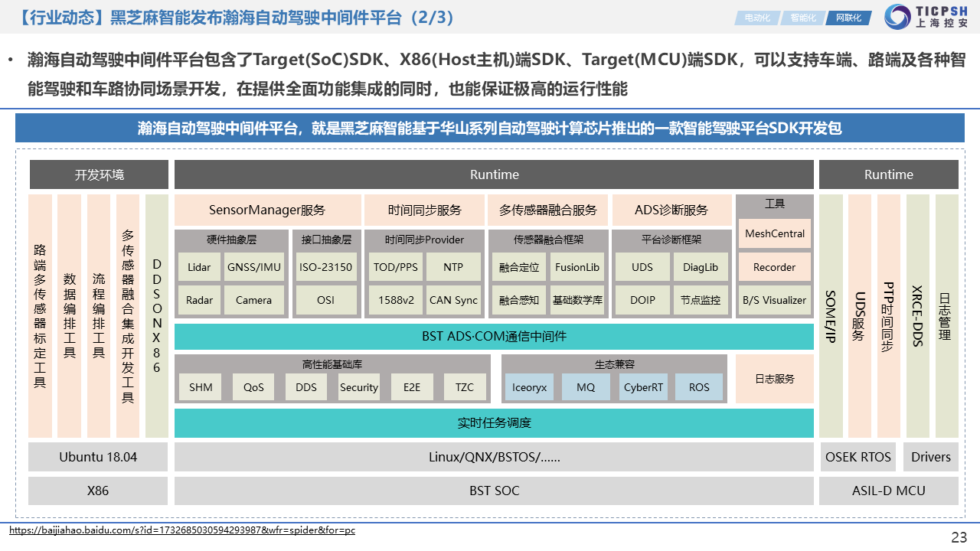The width and height of the screenshot is (980, 551).
Task: Click the BST ADS·COM通信中间件 bar
Action: coord(494,336)
